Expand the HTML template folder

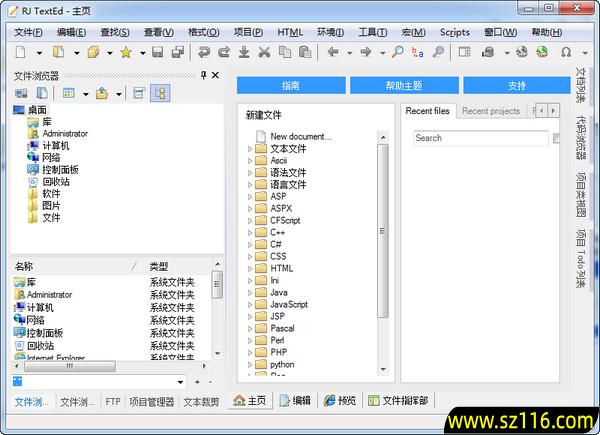coord(249,269)
